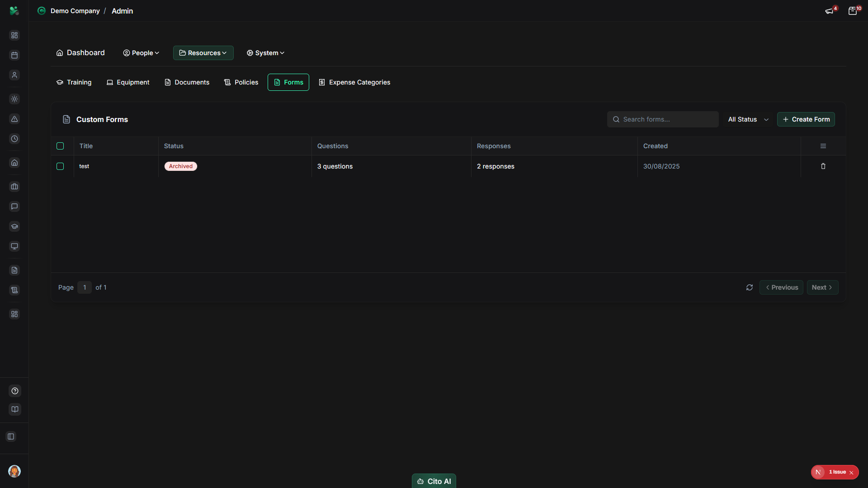Open the calendar icon in sidebar

(x=14, y=55)
